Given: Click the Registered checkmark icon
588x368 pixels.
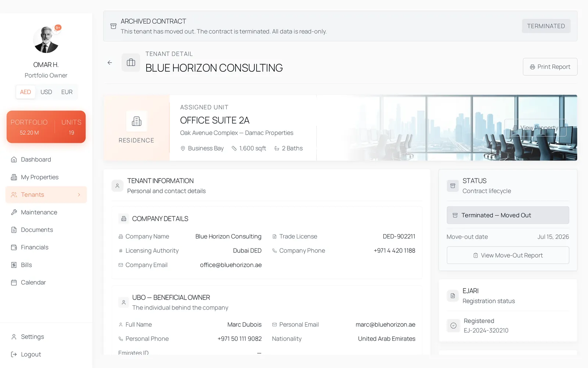Looking at the screenshot, I should pos(453,326).
